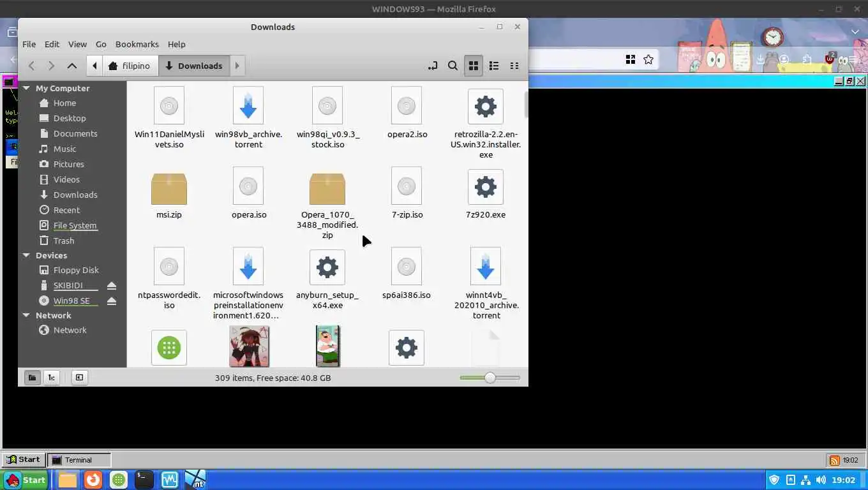Select msi.zip archive
This screenshot has height=490, width=868.
click(x=169, y=196)
